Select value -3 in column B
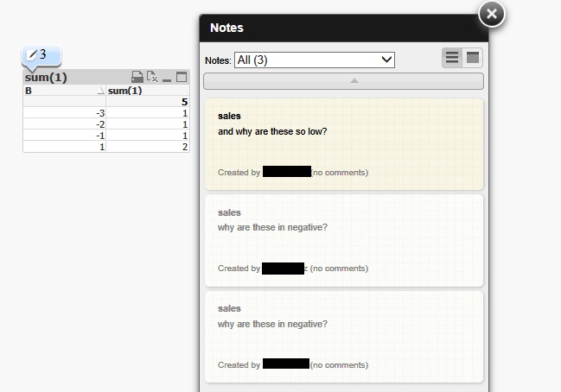Viewport: 561px width, 392px height. tap(65, 113)
